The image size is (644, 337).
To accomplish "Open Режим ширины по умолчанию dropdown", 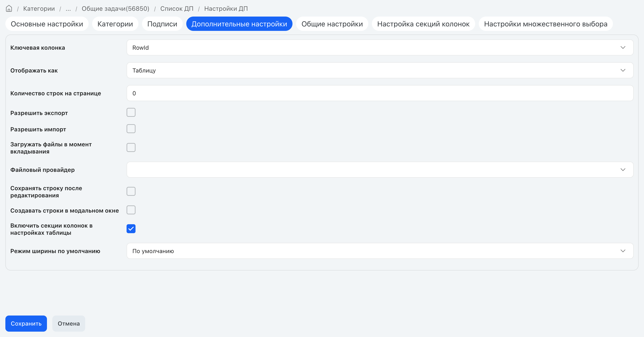I will pos(380,251).
